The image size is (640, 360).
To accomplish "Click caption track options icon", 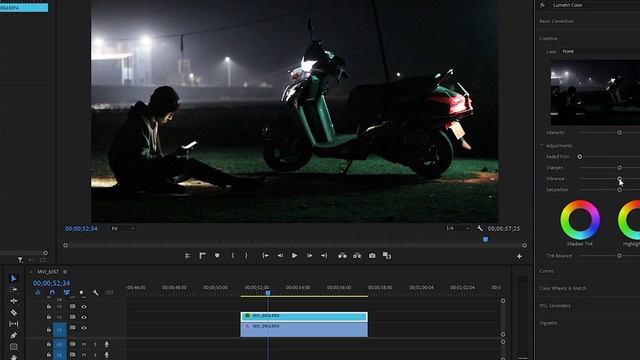I will click(x=110, y=293).
